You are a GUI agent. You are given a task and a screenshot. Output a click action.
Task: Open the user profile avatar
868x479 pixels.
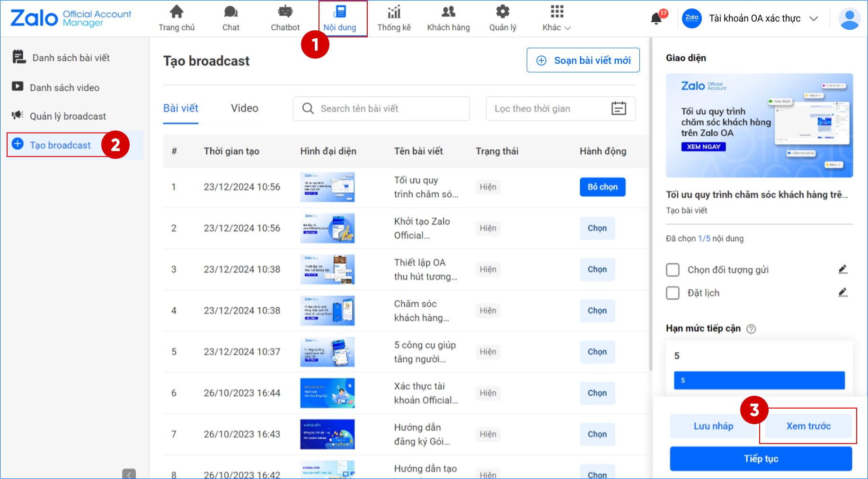click(x=849, y=18)
